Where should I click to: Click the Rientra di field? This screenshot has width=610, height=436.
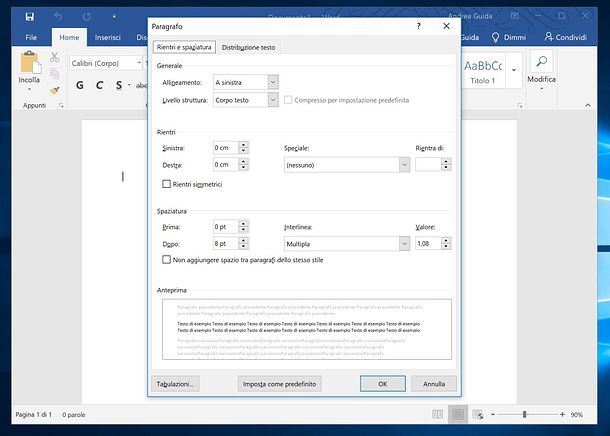428,165
